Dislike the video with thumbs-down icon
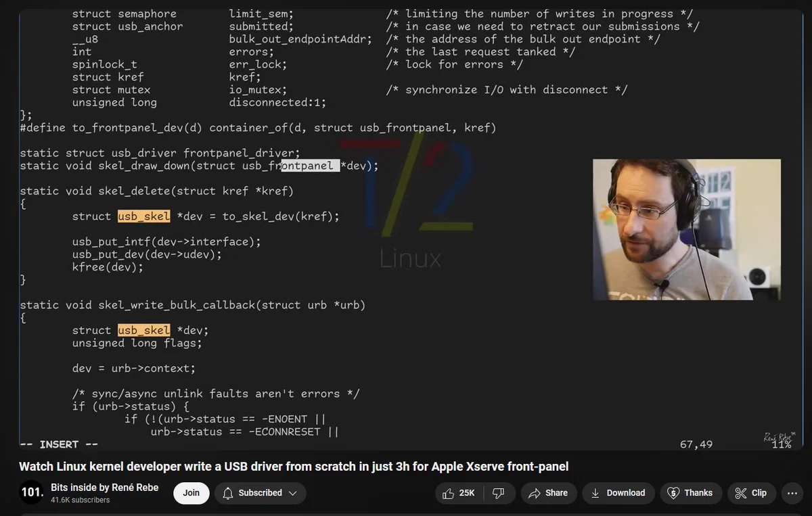 [499, 493]
